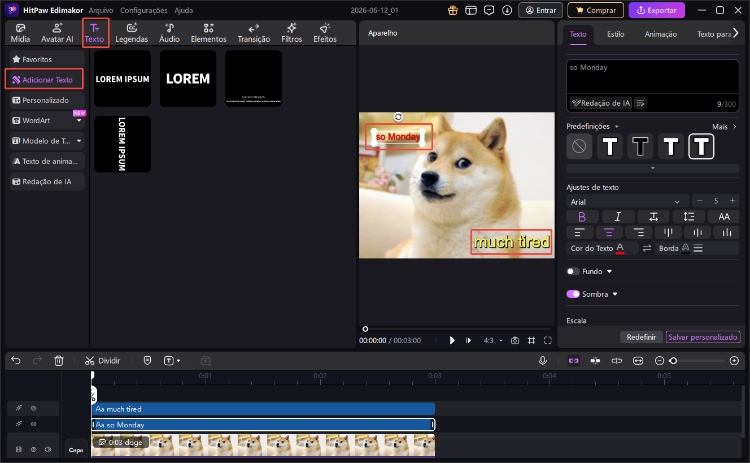Expand the Modelo de T... category
Viewport: 750px width, 463px height.
(79, 141)
